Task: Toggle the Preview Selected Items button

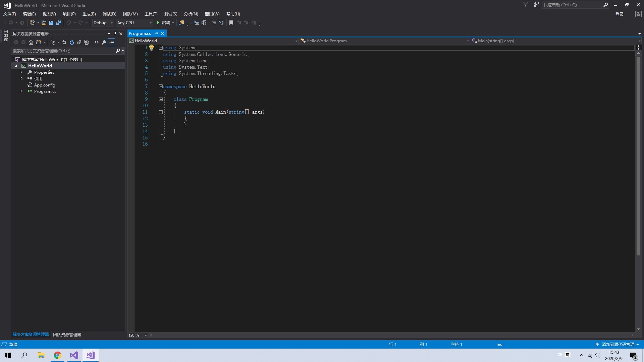Action: pos(111,42)
